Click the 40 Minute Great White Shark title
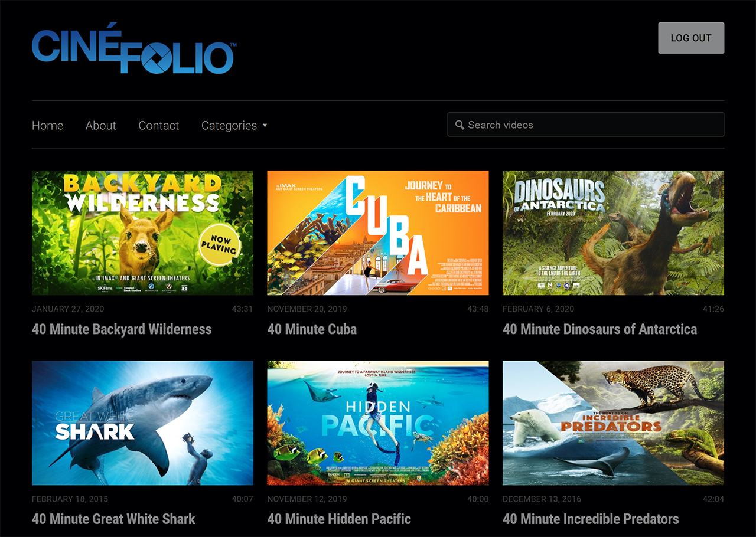This screenshot has height=537, width=756. [113, 519]
